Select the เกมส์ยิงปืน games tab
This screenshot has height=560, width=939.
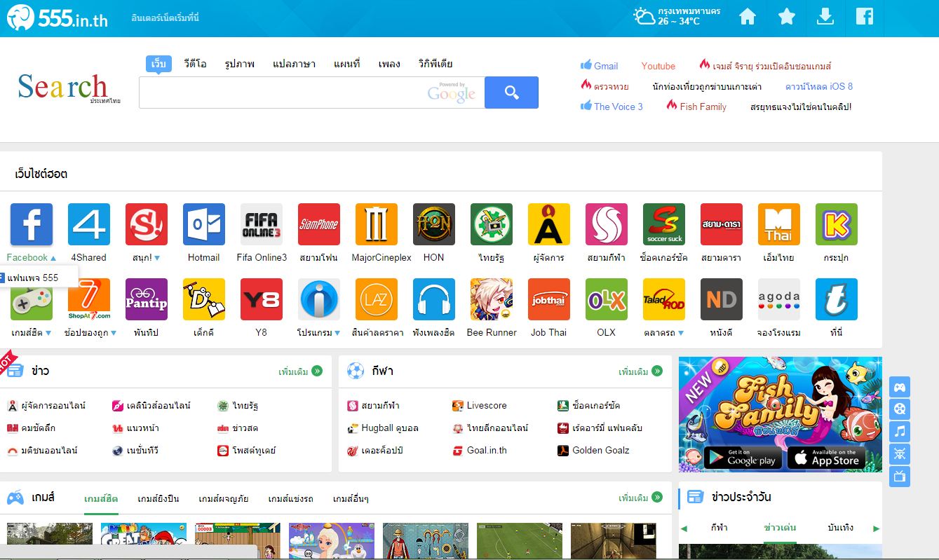pos(158,498)
